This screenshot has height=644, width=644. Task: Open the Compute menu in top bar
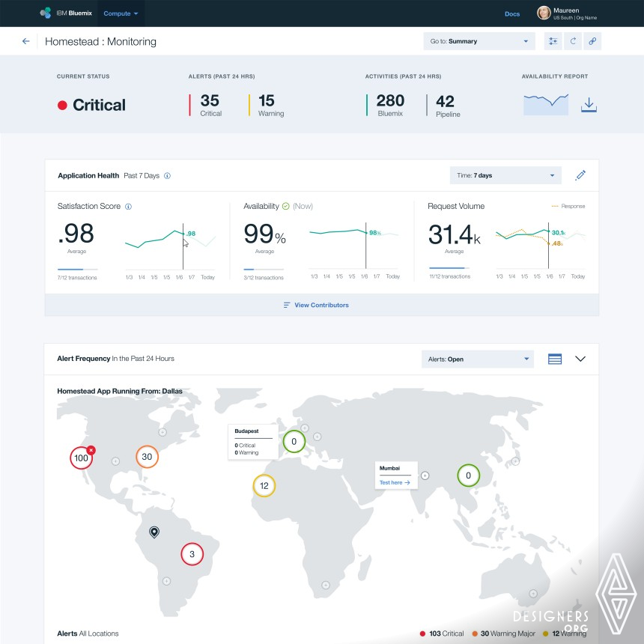click(121, 13)
